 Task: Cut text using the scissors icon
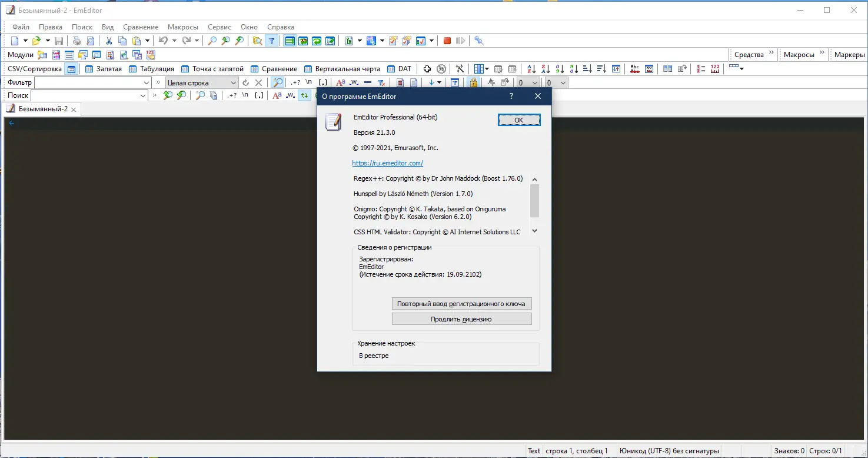click(108, 40)
